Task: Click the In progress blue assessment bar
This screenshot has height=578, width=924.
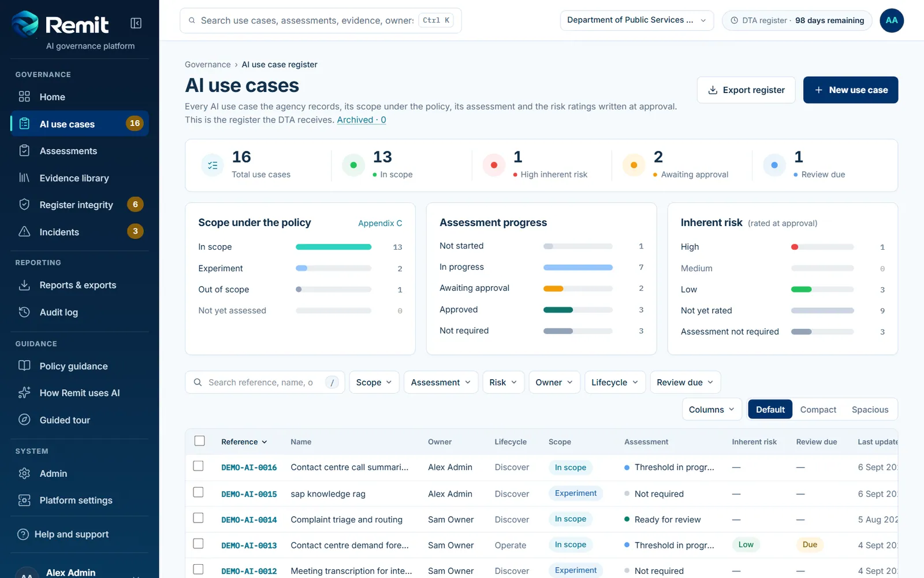Action: tap(578, 267)
